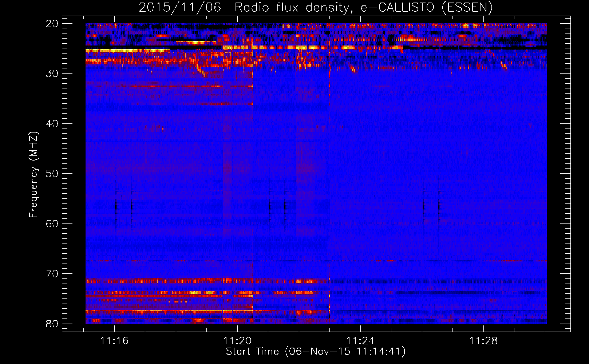Click the Frequency (MHZ) axis label
Viewport: 589px width, 364px height.
(x=33, y=175)
